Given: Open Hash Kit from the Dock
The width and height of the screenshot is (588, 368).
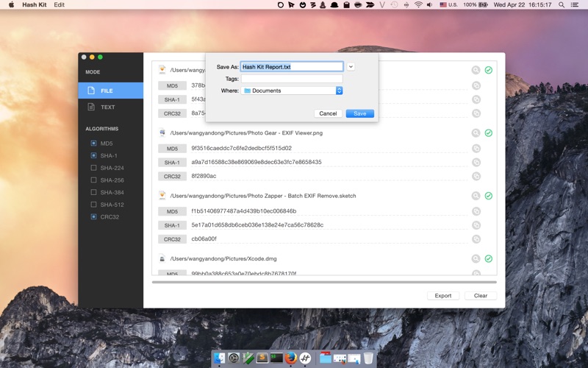Looking at the screenshot, I should pyautogui.click(x=305, y=358).
